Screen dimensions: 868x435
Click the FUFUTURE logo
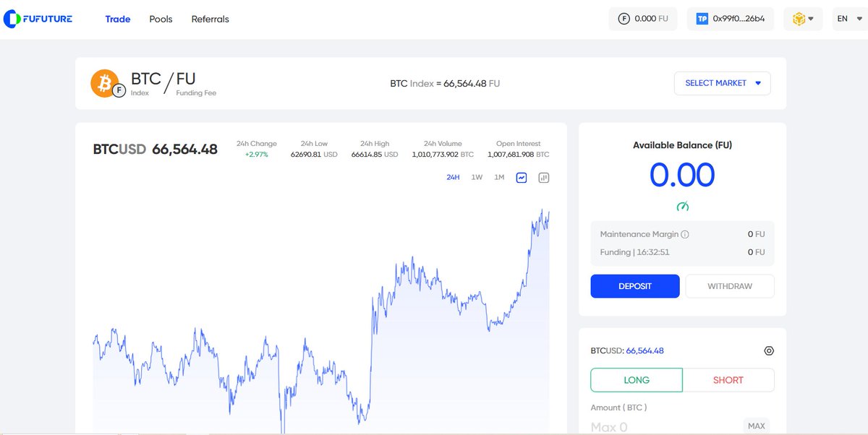38,19
